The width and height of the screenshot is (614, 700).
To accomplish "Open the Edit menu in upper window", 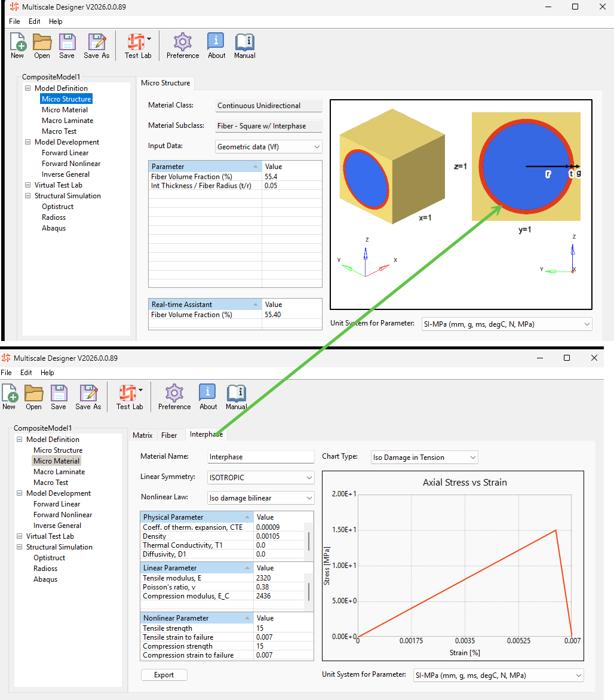I will point(35,22).
